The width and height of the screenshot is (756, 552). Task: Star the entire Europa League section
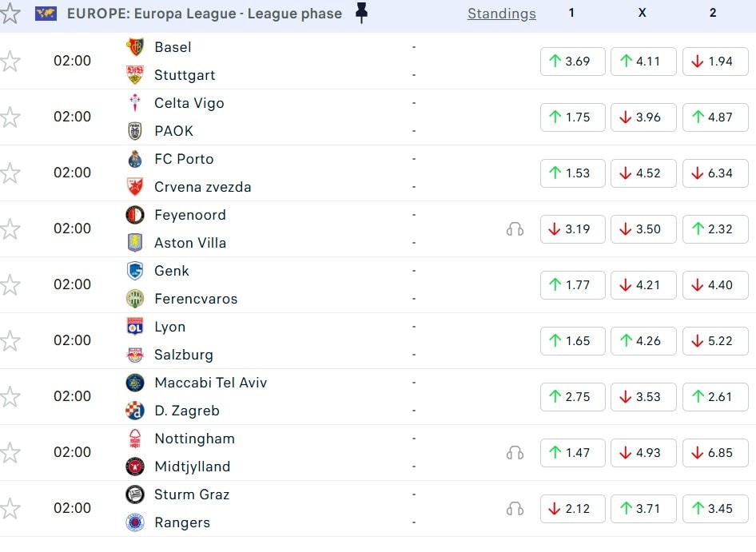[11, 14]
